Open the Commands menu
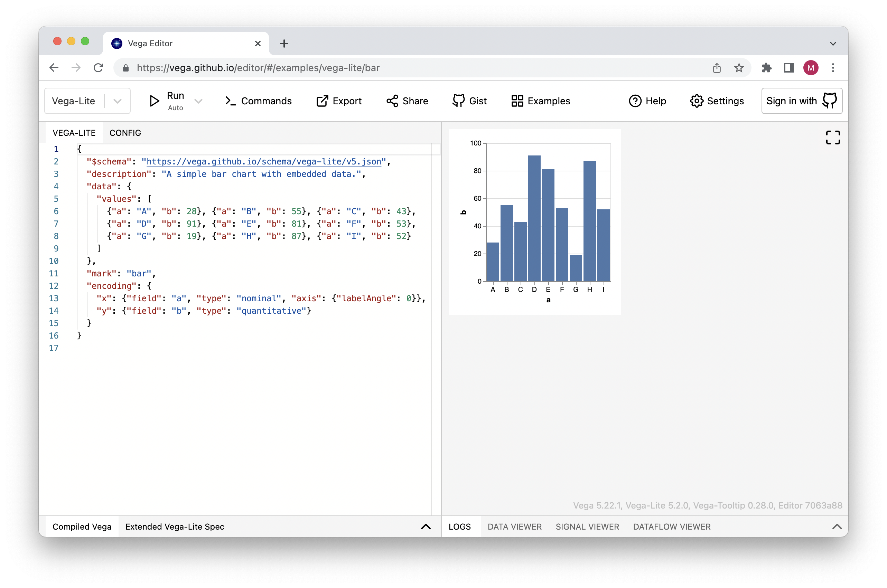The height and width of the screenshot is (588, 887). point(259,101)
